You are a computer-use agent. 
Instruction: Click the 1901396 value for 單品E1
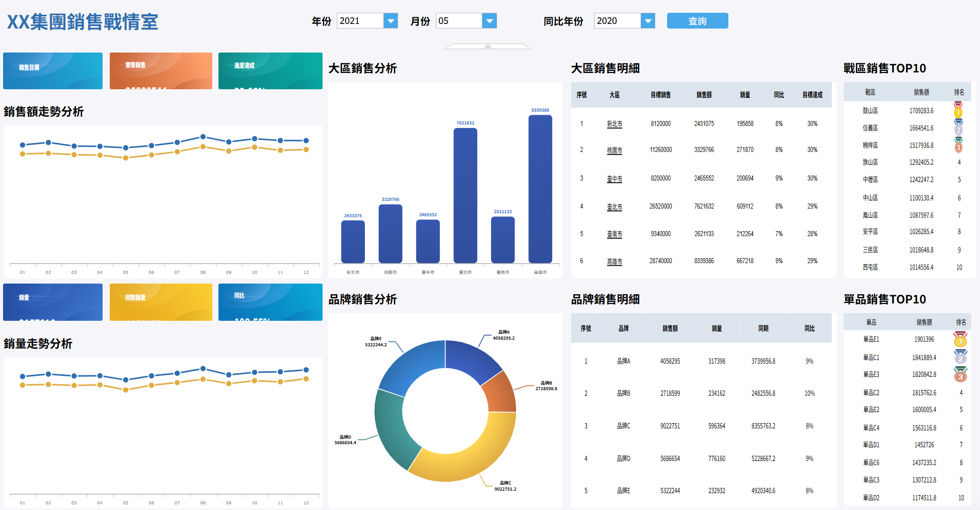924,339
